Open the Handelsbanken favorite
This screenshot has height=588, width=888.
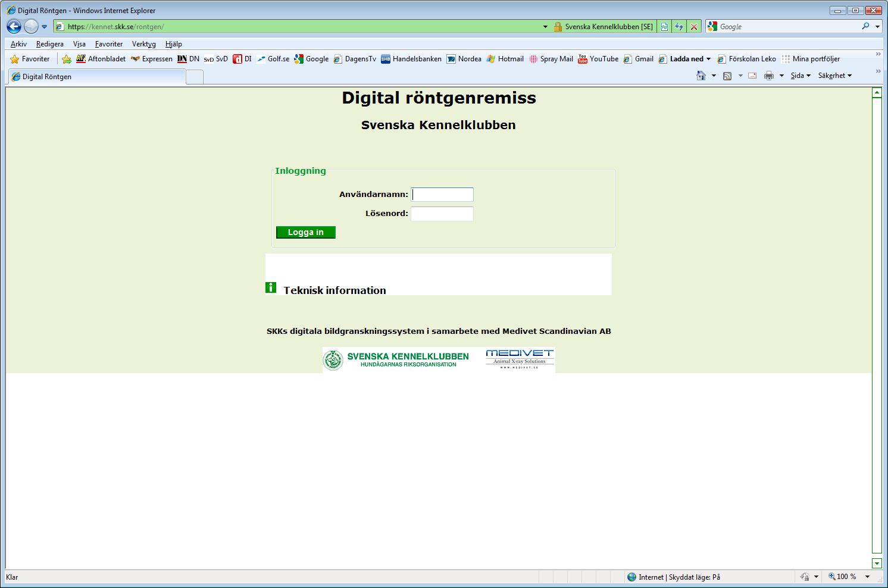coord(411,59)
